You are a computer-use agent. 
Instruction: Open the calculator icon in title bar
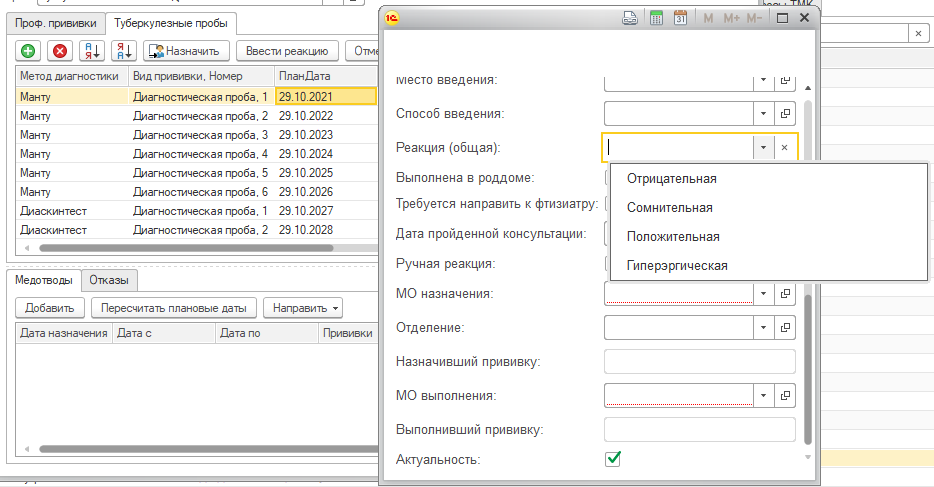(x=656, y=18)
